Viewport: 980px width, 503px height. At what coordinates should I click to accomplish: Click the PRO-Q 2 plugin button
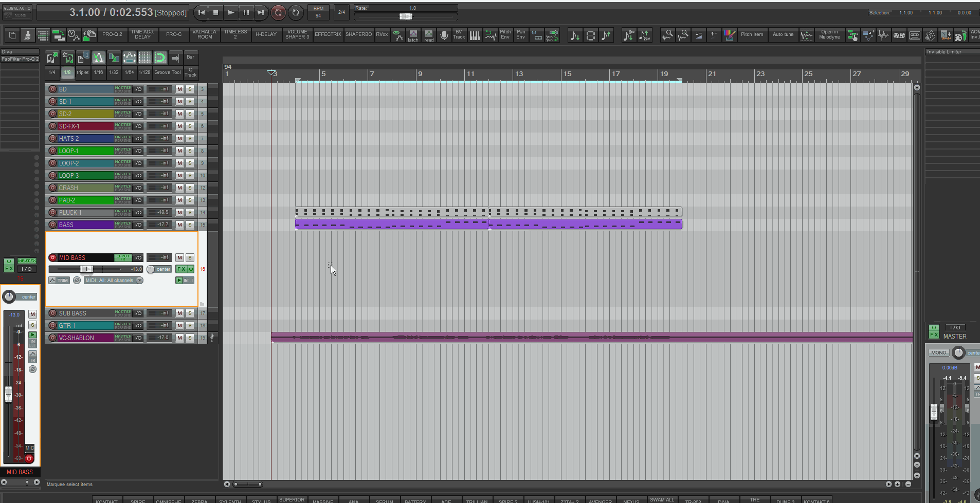tap(112, 34)
